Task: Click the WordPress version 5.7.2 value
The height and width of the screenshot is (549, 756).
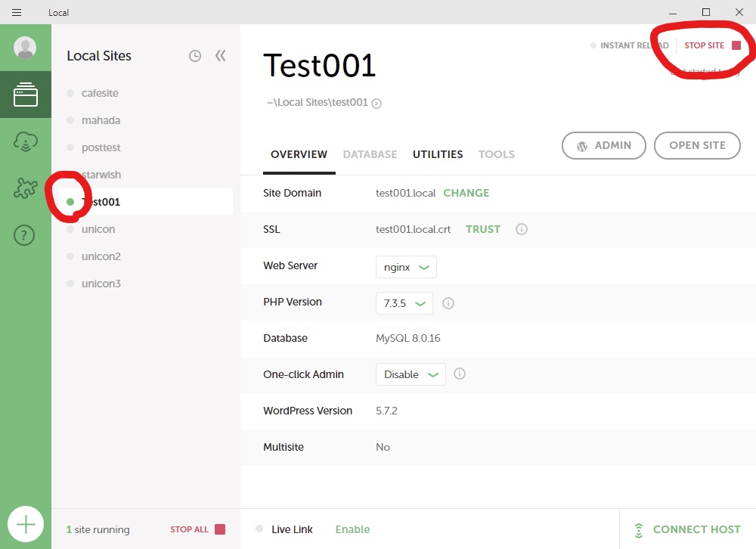Action: (x=386, y=411)
